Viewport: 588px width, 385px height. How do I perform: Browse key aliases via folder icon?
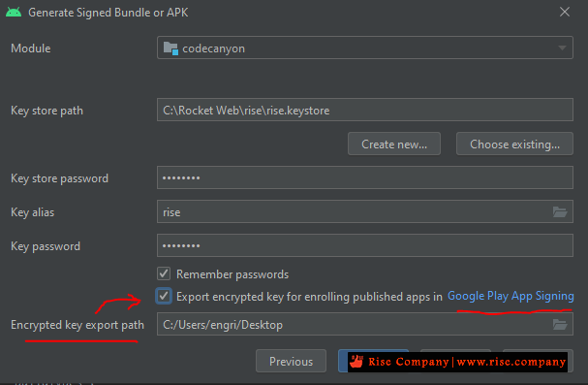click(560, 212)
